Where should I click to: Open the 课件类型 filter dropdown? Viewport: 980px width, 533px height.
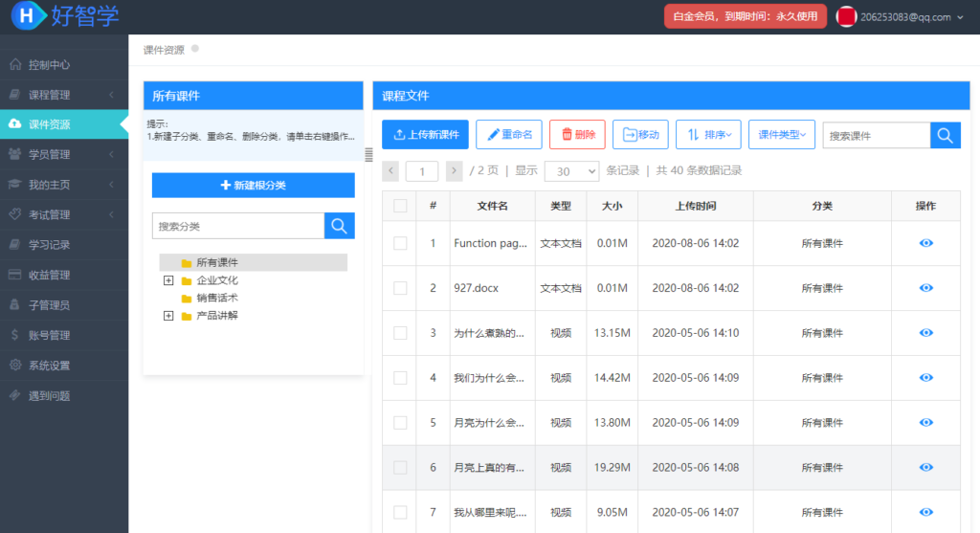pos(781,134)
